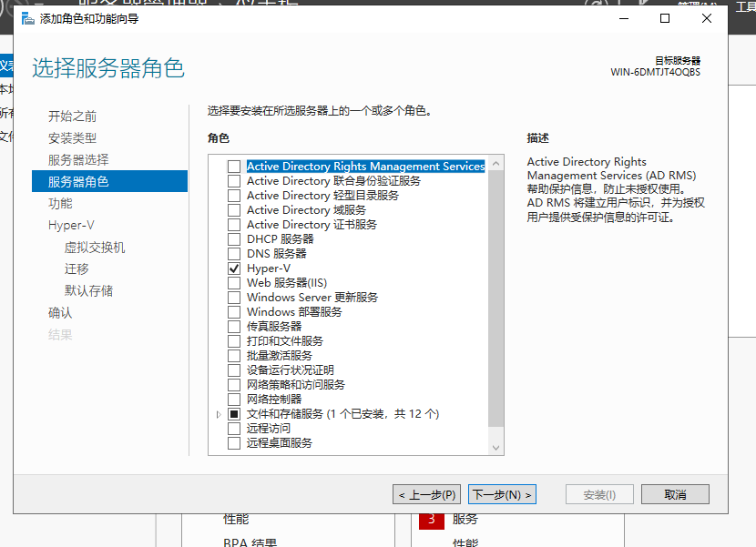This screenshot has height=547, width=756.
Task: Go to 开始之前 wizard step
Action: (x=72, y=116)
